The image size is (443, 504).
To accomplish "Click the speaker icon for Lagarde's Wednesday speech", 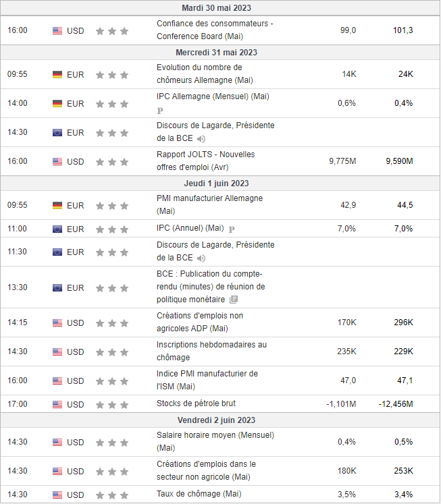I will (201, 139).
